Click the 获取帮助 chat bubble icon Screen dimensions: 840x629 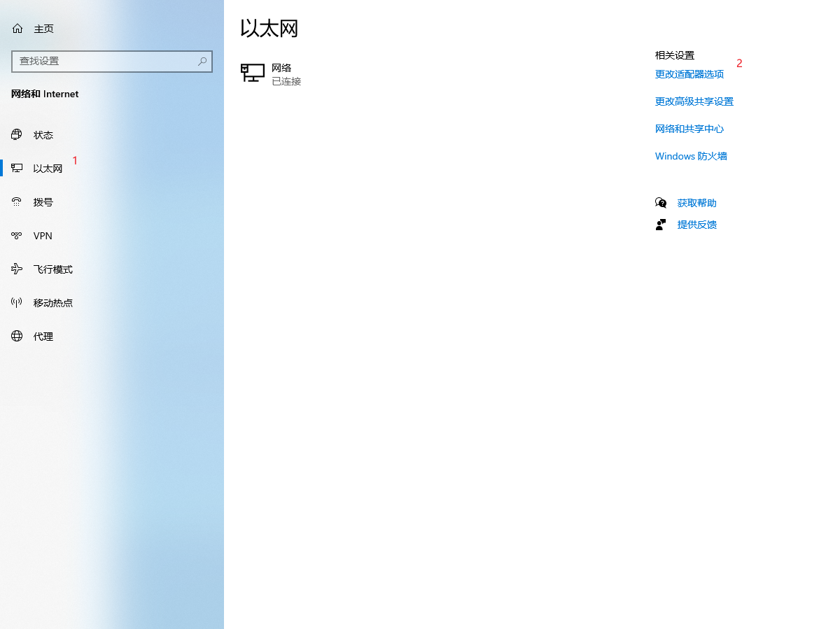(x=661, y=203)
